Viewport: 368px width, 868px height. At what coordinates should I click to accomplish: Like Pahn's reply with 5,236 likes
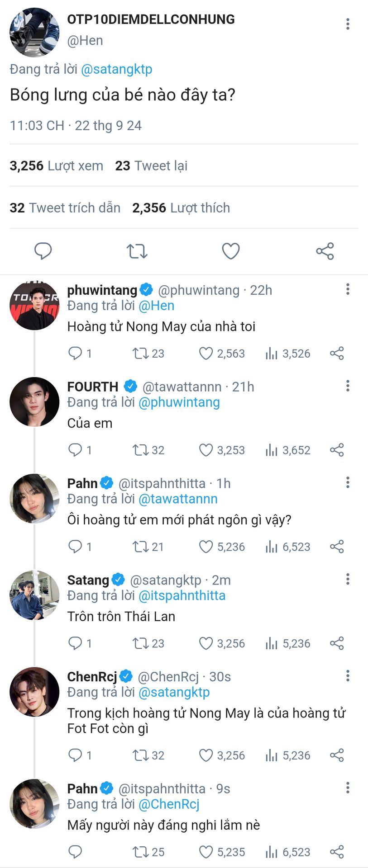coord(206,547)
